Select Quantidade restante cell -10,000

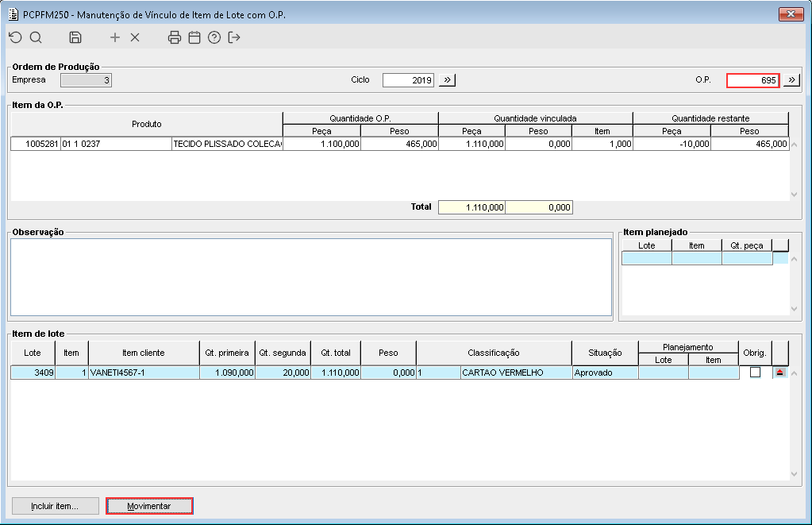coord(672,144)
